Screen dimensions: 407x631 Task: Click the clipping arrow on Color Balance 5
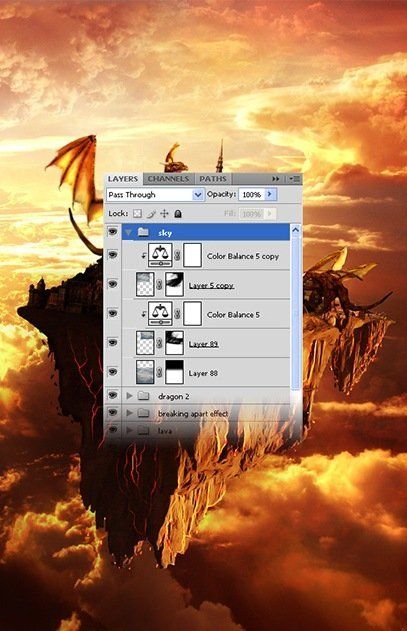(143, 314)
